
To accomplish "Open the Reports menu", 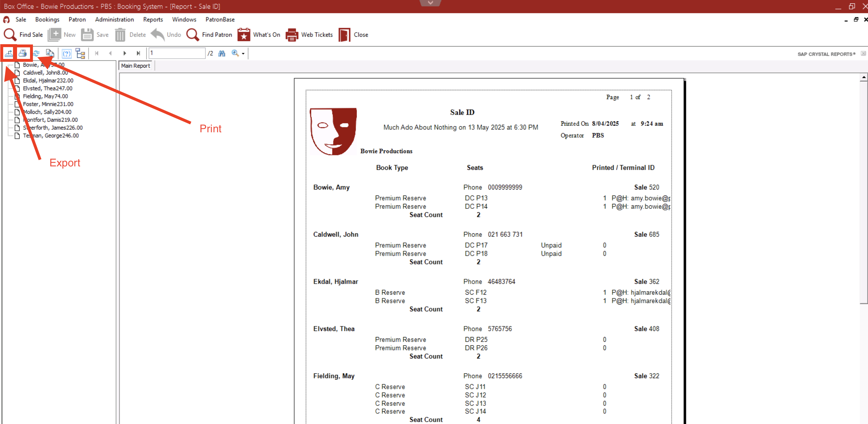I will (153, 20).
